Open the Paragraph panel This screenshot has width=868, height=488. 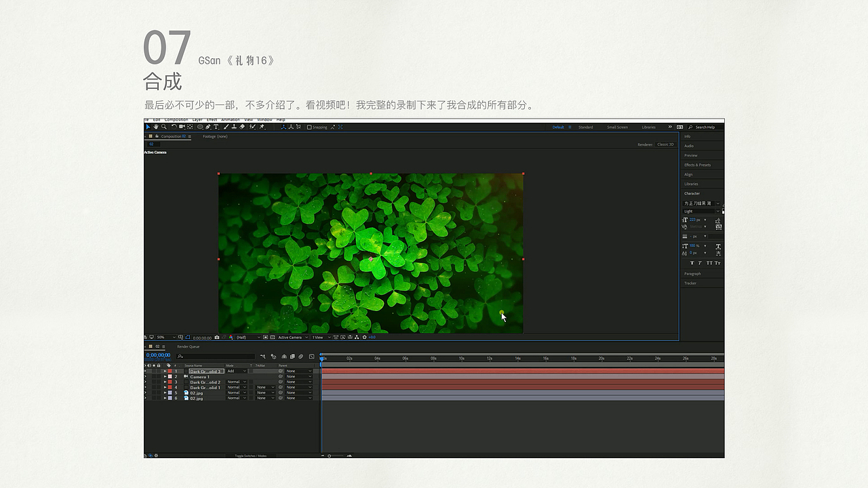click(x=692, y=274)
